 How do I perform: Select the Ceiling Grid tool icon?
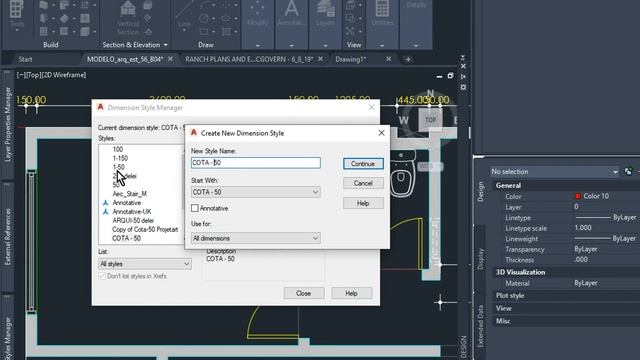pyautogui.click(x=85, y=18)
